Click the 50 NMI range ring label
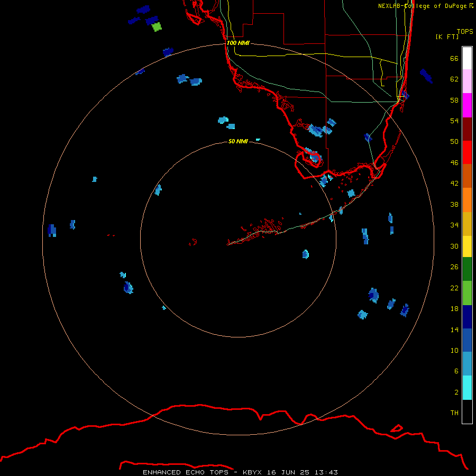Image resolution: width=476 pixels, height=476 pixels. (x=238, y=141)
